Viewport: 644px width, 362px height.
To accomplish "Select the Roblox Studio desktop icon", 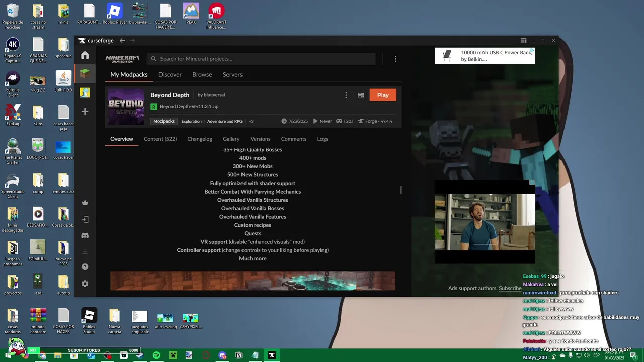I will 89,321.
